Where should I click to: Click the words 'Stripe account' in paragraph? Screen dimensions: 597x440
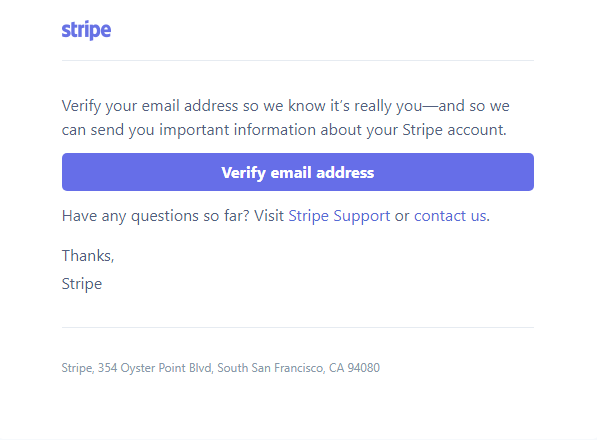[453, 130]
